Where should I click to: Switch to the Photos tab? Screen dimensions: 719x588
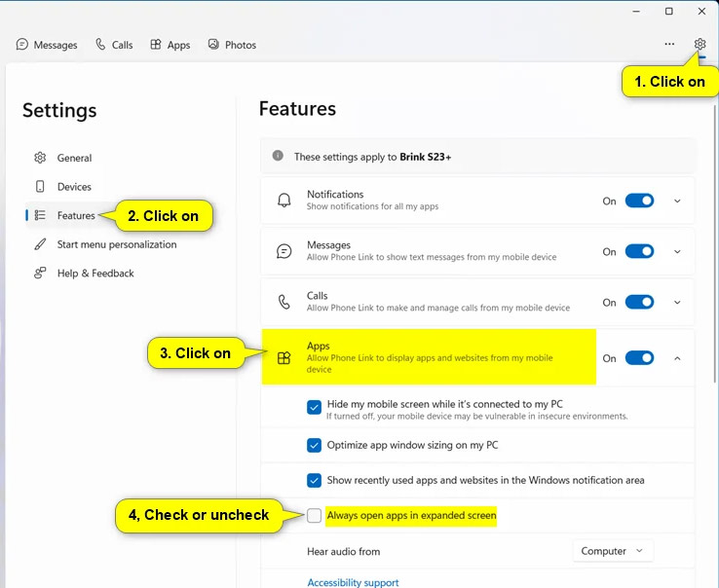(x=232, y=45)
